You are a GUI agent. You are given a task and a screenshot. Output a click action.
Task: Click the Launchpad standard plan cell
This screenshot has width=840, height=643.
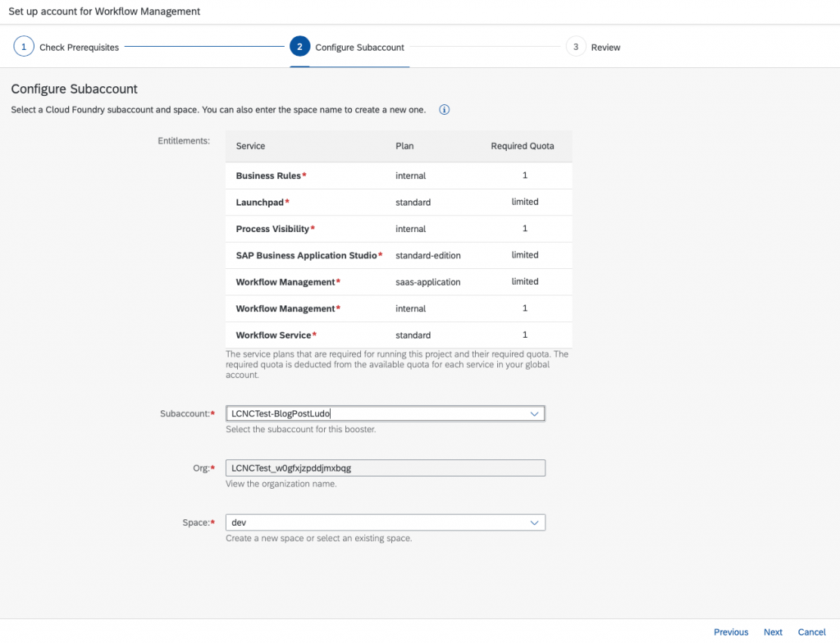click(x=413, y=203)
